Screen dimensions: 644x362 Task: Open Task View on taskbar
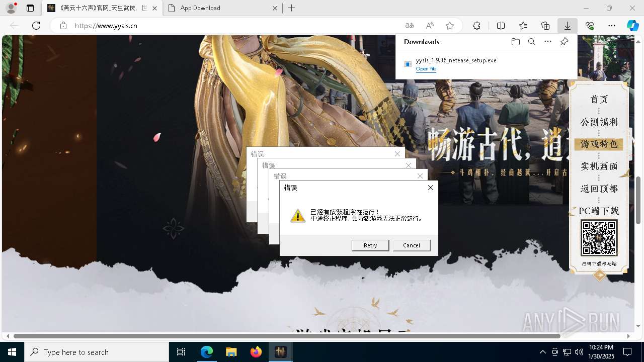(x=182, y=352)
